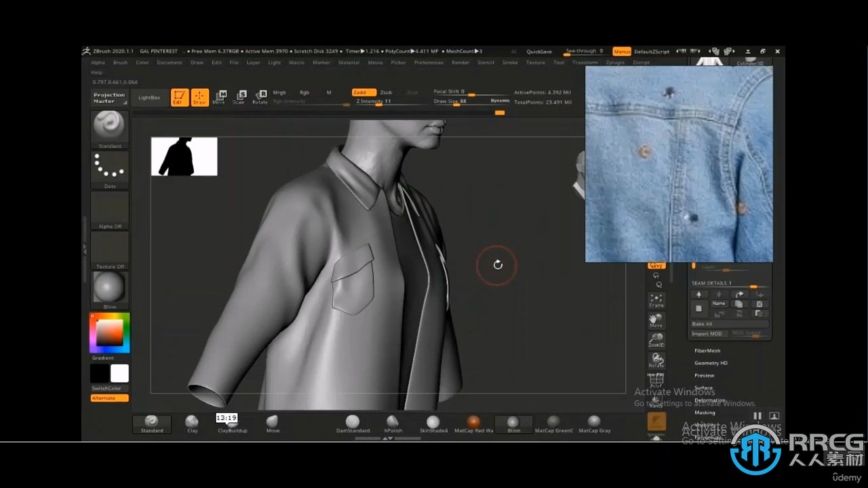868x488 pixels.
Task: Click the Move view icon in right shelf
Action: click(656, 321)
